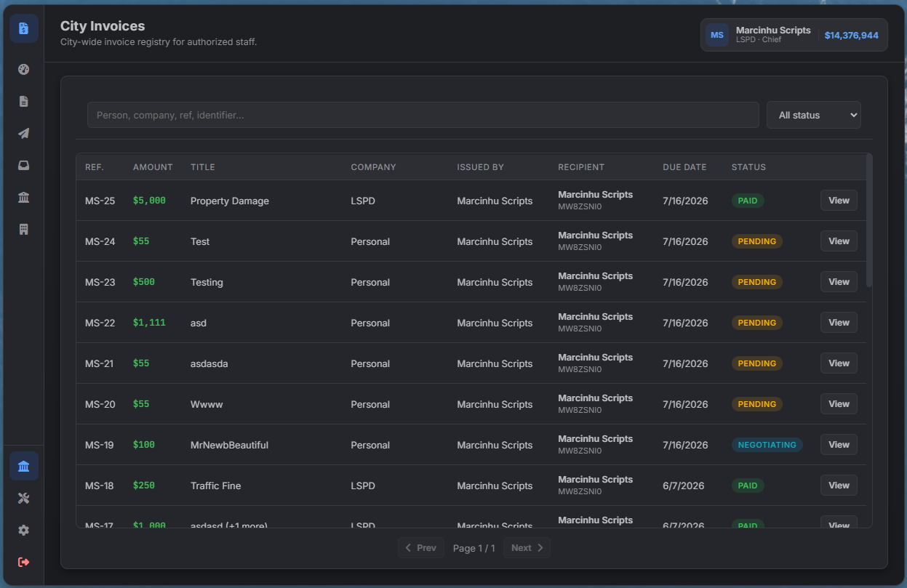Open the document invoices sidebar icon

click(x=24, y=102)
